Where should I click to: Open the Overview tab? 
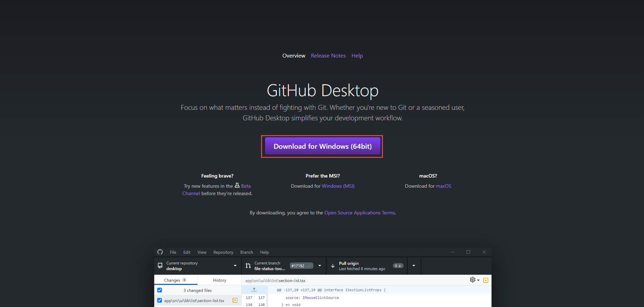point(294,56)
